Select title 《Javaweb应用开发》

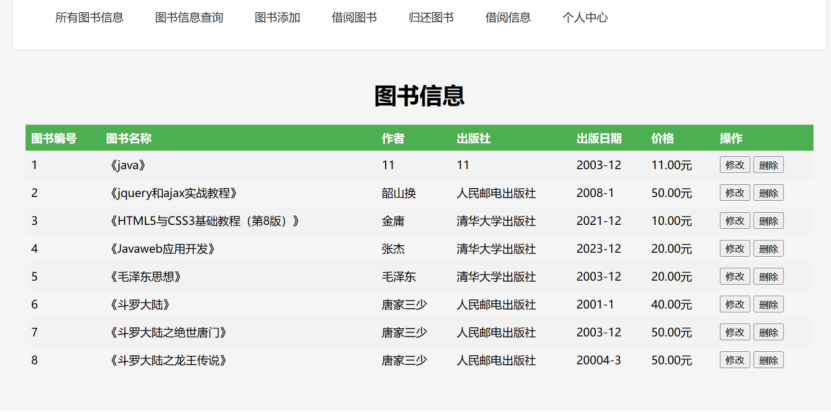click(161, 249)
